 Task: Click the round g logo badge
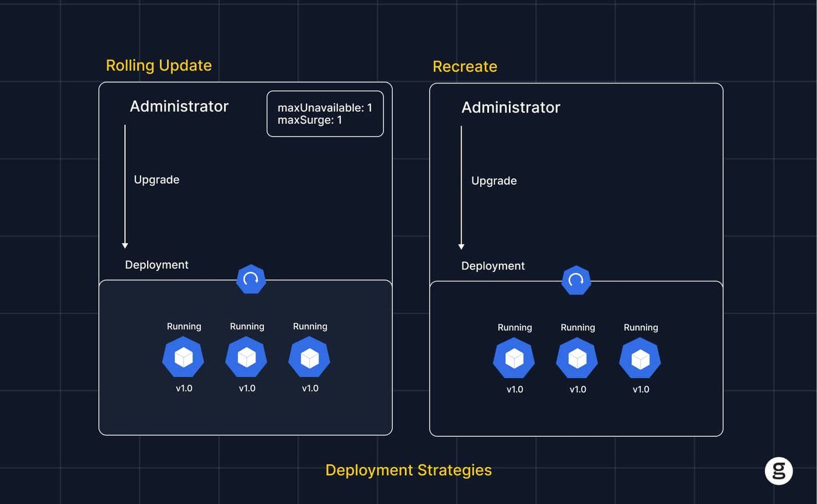779,471
